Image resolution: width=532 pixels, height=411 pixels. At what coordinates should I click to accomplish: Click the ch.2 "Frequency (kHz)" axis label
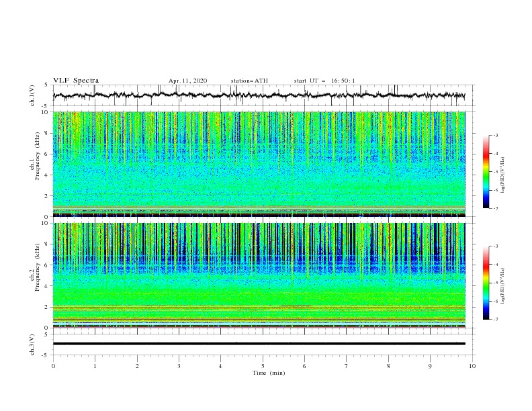pyautogui.click(x=37, y=267)
